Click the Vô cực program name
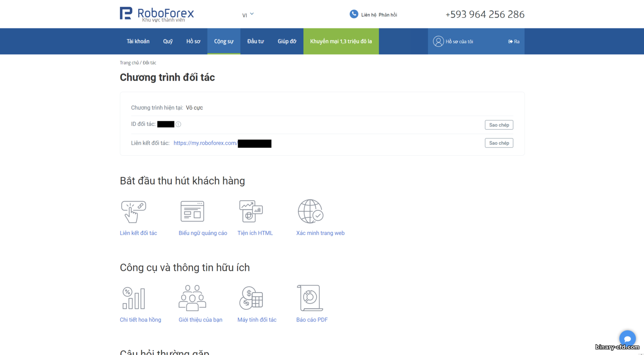644x355 pixels. [194, 107]
